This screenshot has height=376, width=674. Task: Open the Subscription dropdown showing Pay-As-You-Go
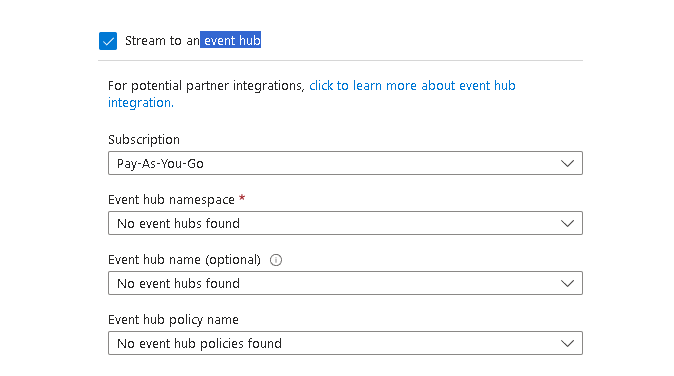[345, 163]
